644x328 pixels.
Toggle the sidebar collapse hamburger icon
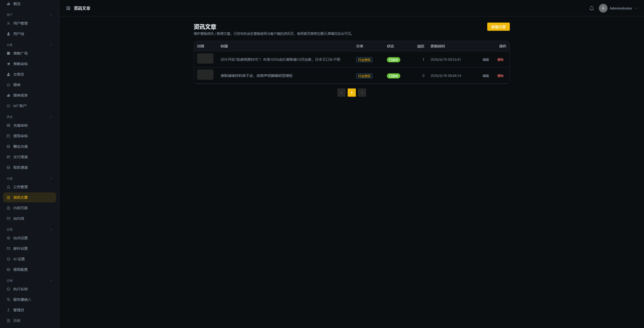pos(68,8)
